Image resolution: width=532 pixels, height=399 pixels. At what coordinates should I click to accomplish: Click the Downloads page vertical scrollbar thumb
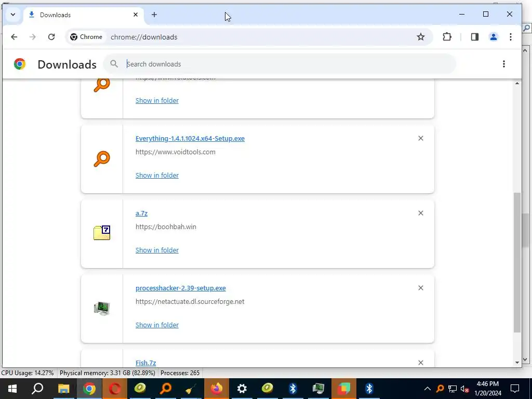pos(517,262)
